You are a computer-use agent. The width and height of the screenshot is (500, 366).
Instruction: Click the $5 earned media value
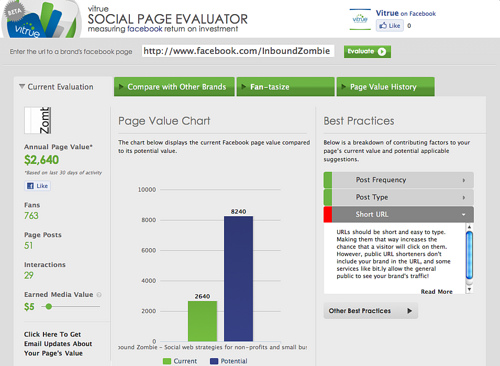29,307
